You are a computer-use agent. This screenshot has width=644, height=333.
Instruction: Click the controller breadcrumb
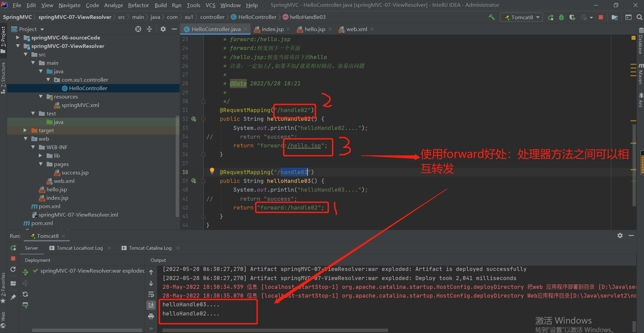(212, 17)
